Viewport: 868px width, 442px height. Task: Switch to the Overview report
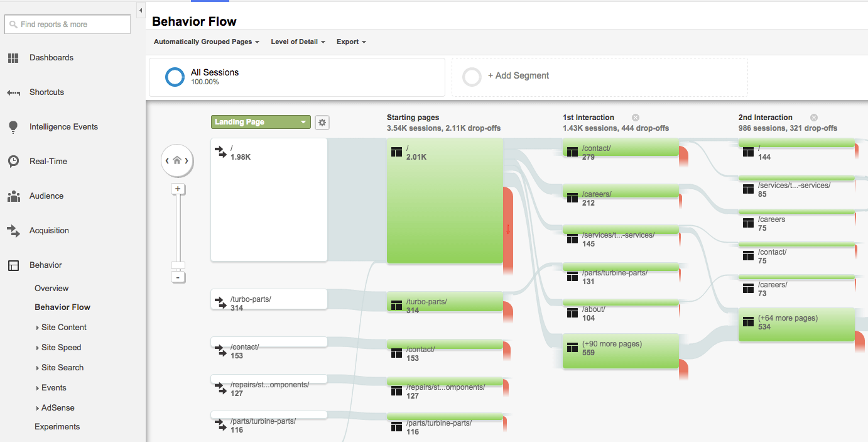coord(51,288)
